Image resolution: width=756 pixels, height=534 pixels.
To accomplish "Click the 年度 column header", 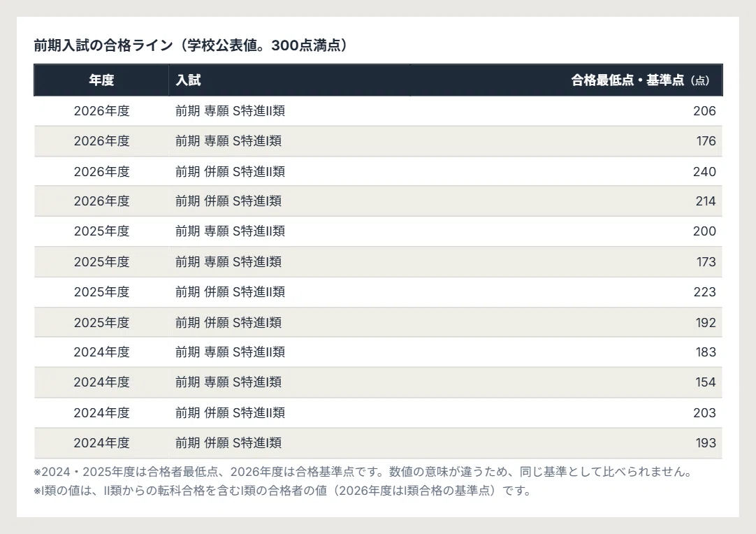I will (x=101, y=80).
